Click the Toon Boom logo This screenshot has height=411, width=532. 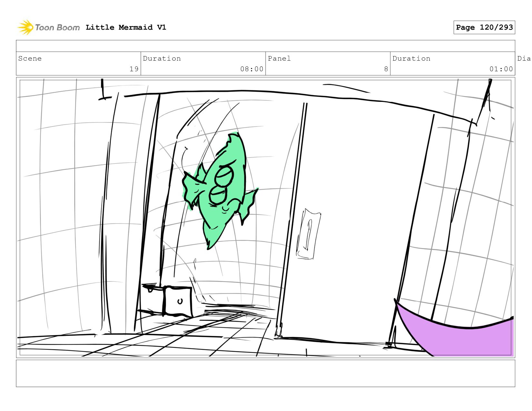coord(48,27)
